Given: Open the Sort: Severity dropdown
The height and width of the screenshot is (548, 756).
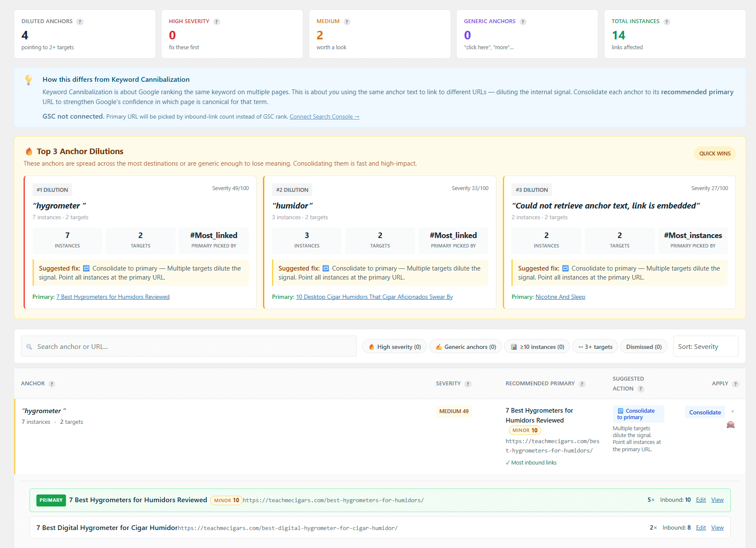Looking at the screenshot, I should coord(705,346).
